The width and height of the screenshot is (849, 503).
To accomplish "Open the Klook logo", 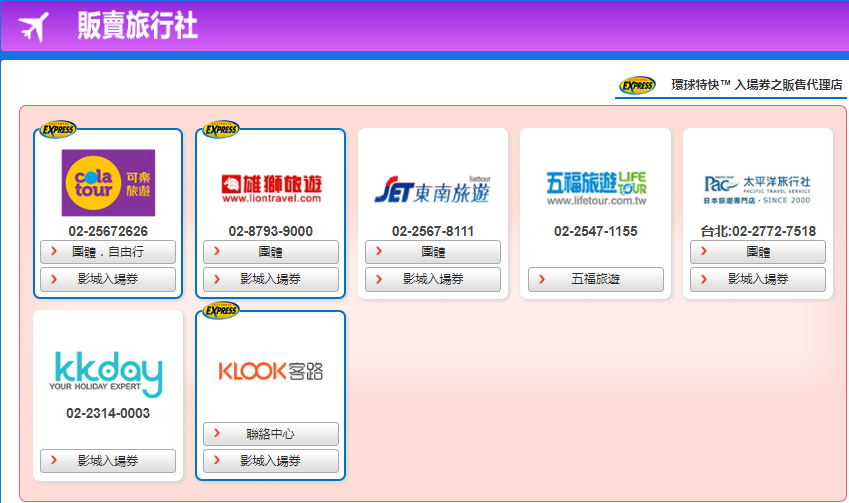I will [x=271, y=371].
